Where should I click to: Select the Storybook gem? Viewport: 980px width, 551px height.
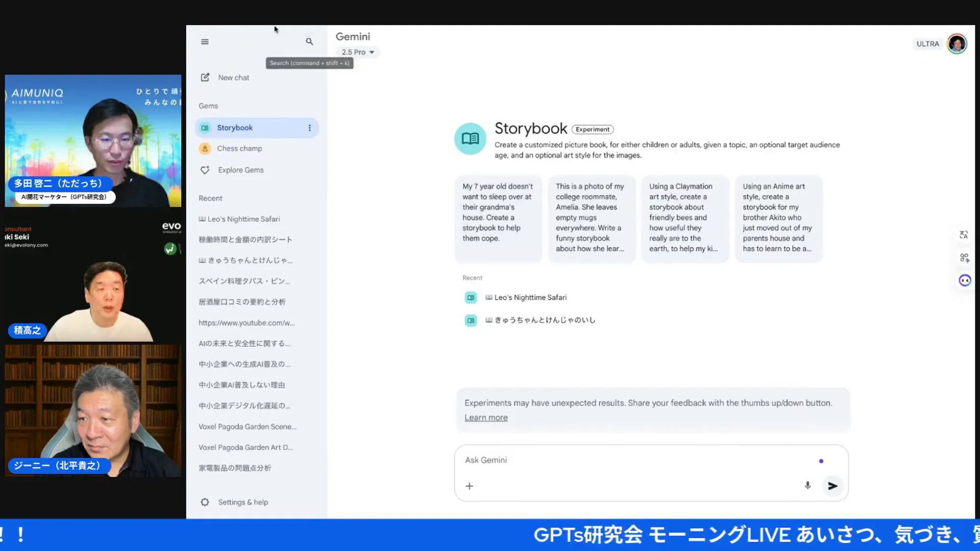click(x=256, y=128)
